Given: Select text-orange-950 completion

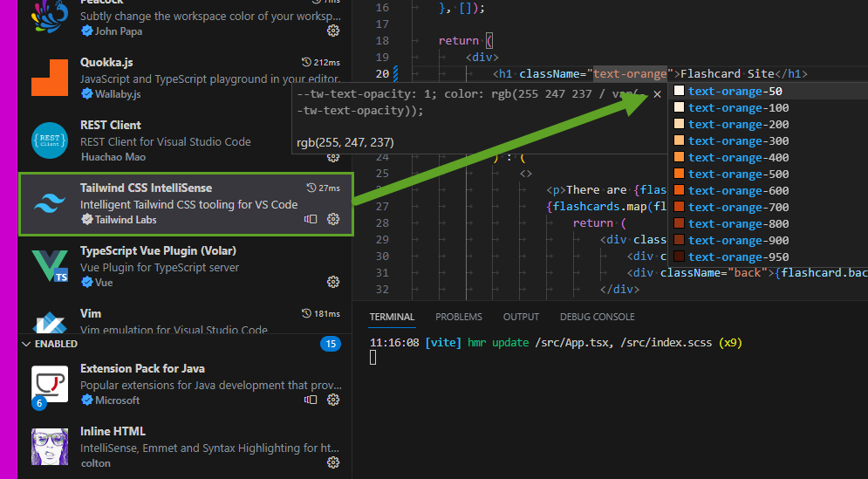Looking at the screenshot, I should 768,257.
